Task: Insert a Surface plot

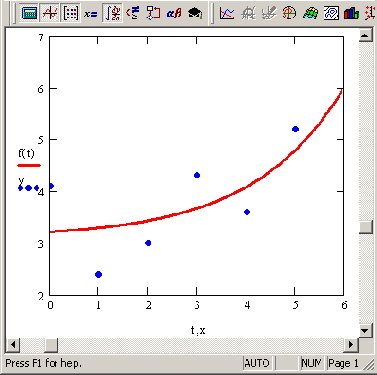Action: coord(310,13)
